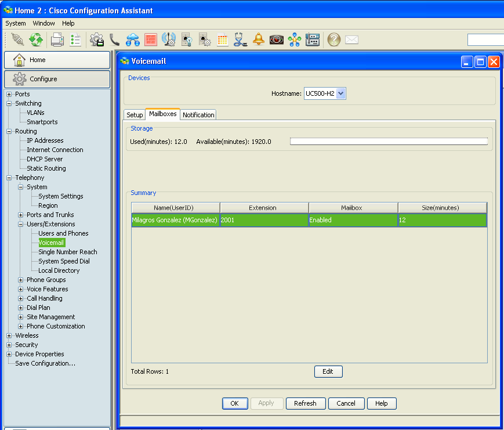Open the Help menu

click(68, 23)
